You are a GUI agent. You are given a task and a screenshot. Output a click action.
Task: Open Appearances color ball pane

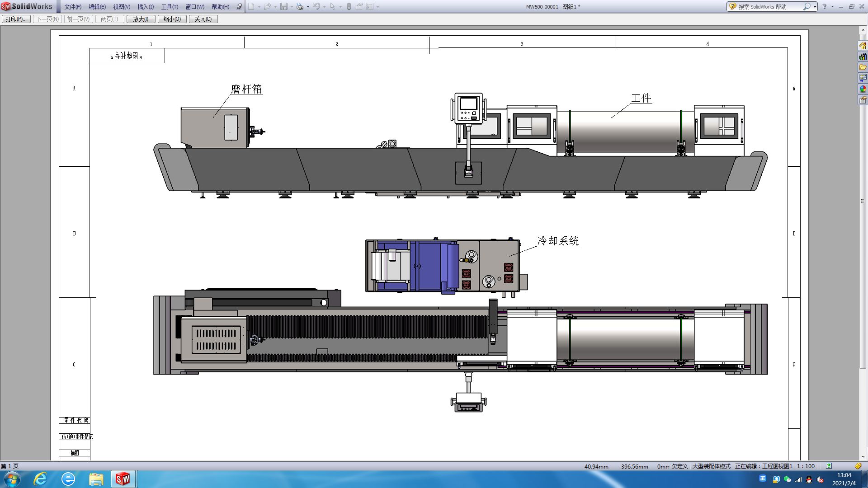[863, 89]
